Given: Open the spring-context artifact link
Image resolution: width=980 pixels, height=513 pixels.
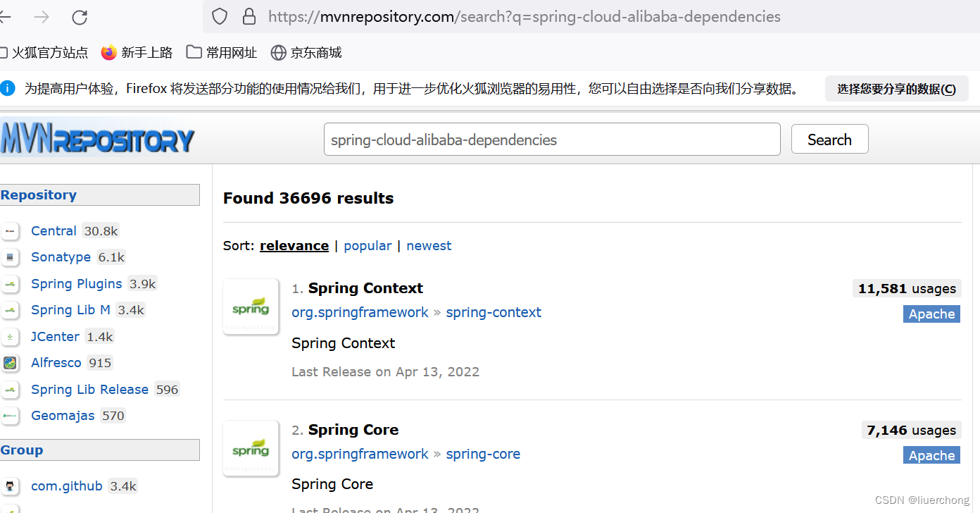Looking at the screenshot, I should coord(494,312).
